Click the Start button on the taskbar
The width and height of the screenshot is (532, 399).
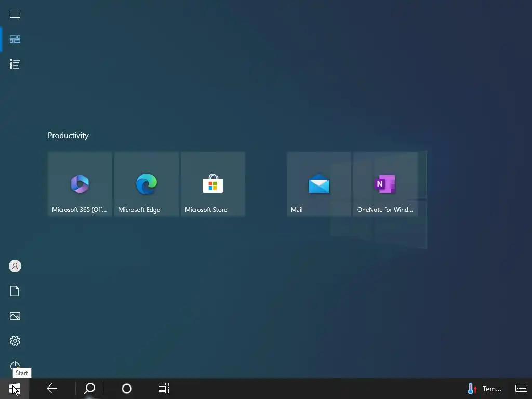click(15, 389)
